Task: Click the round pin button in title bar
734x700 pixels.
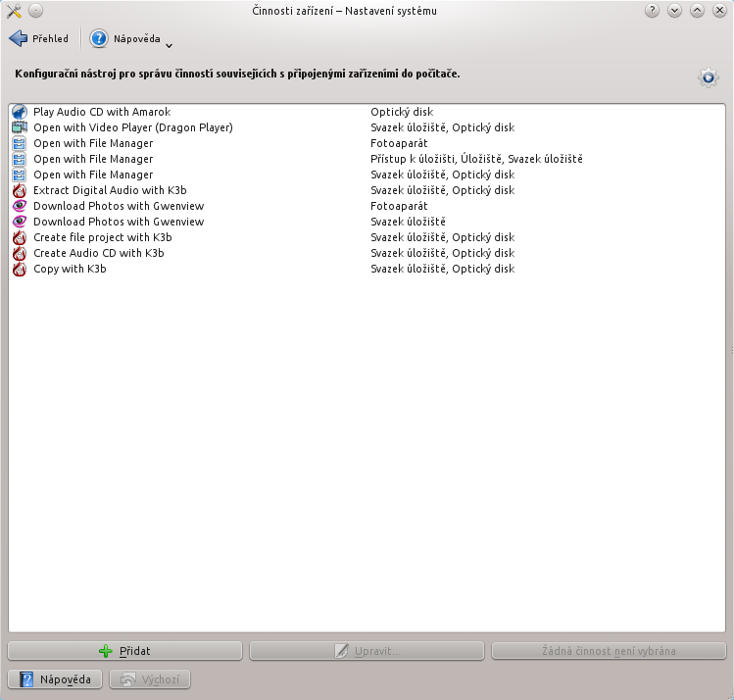Action: point(35,11)
